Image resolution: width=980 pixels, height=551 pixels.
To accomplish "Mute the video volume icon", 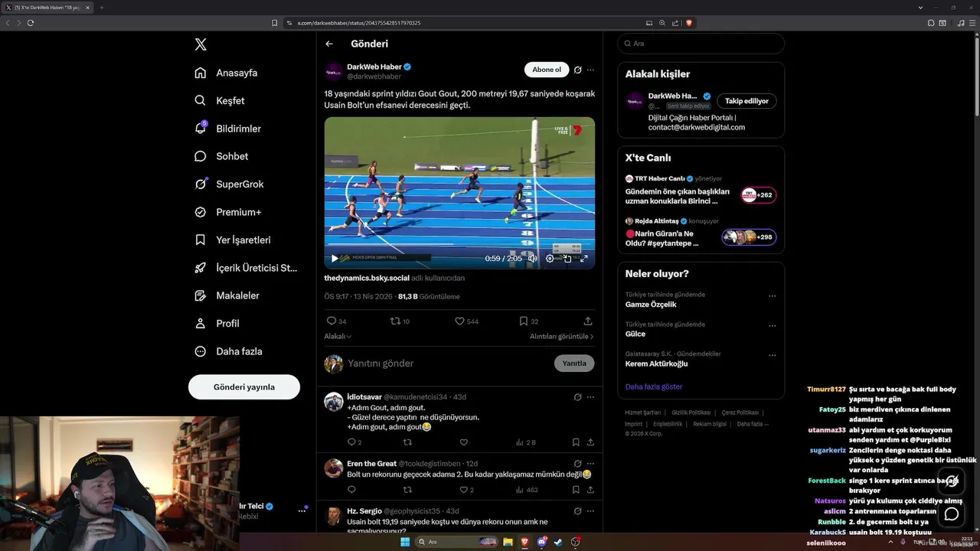I will [x=533, y=259].
